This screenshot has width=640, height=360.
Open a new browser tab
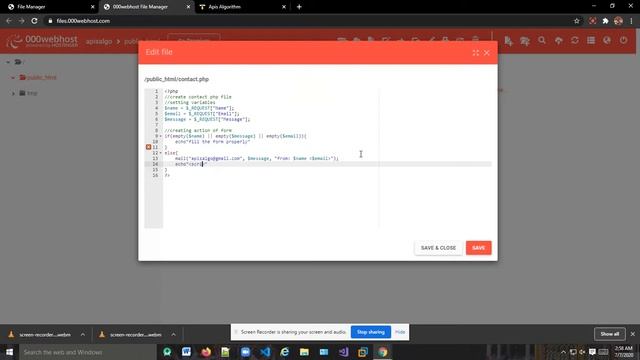point(299,7)
